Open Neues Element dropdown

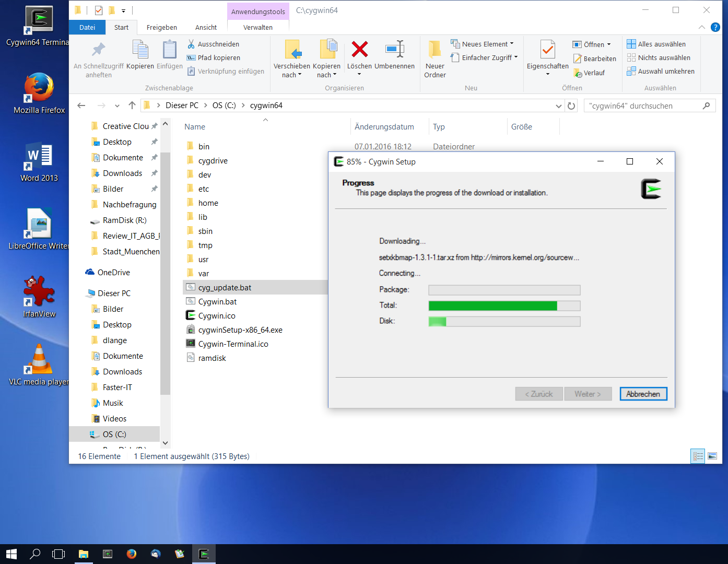click(512, 44)
